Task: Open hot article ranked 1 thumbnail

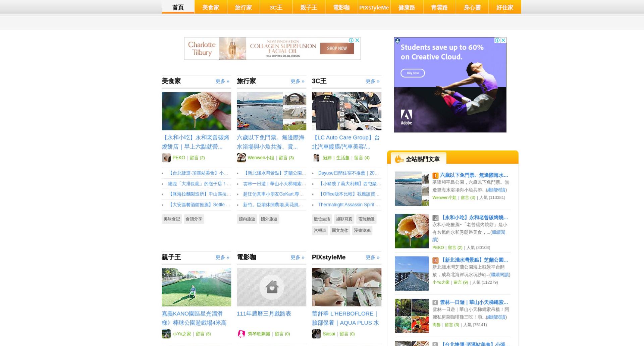Action: pyautogui.click(x=412, y=189)
